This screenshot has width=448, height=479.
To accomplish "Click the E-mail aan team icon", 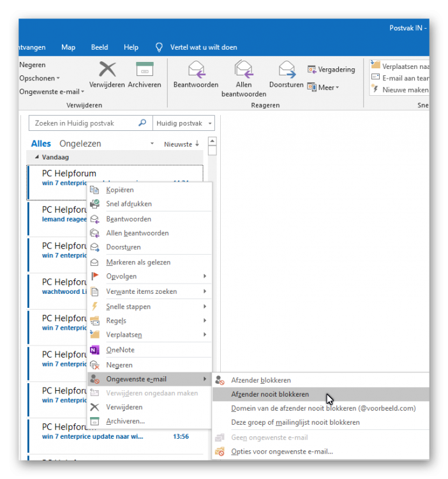I will pos(375,77).
